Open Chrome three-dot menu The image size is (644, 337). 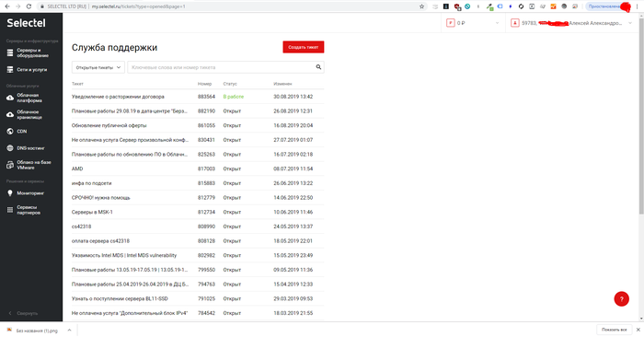point(637,6)
